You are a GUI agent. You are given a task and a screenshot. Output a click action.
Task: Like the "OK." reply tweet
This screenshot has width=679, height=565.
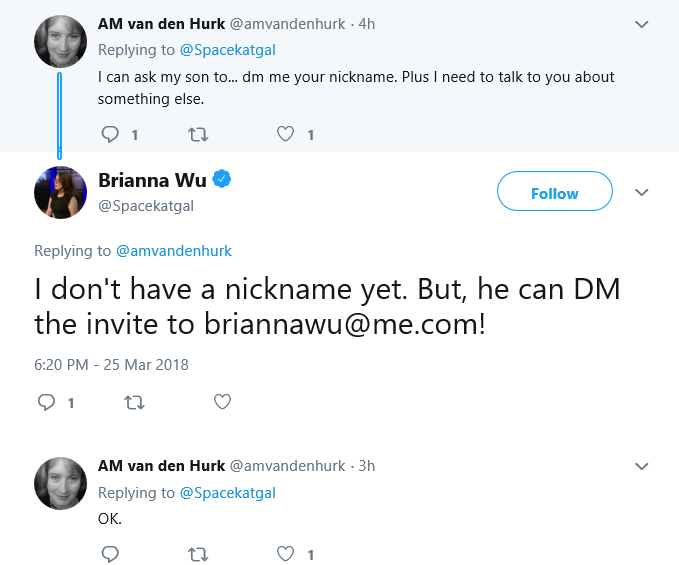(285, 554)
